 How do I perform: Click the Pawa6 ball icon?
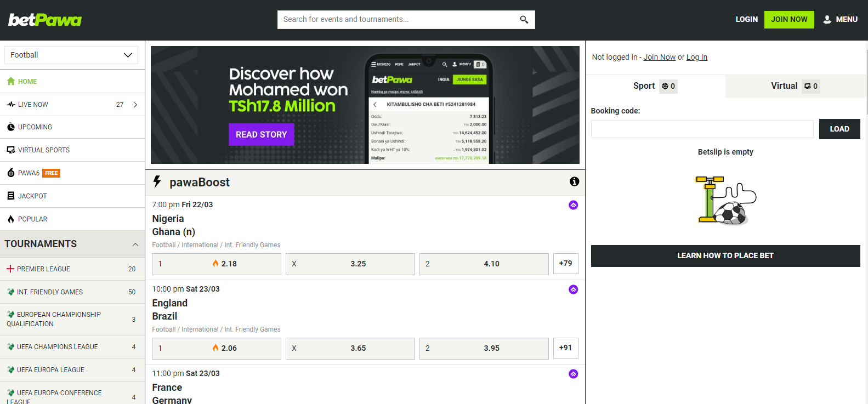[11, 173]
